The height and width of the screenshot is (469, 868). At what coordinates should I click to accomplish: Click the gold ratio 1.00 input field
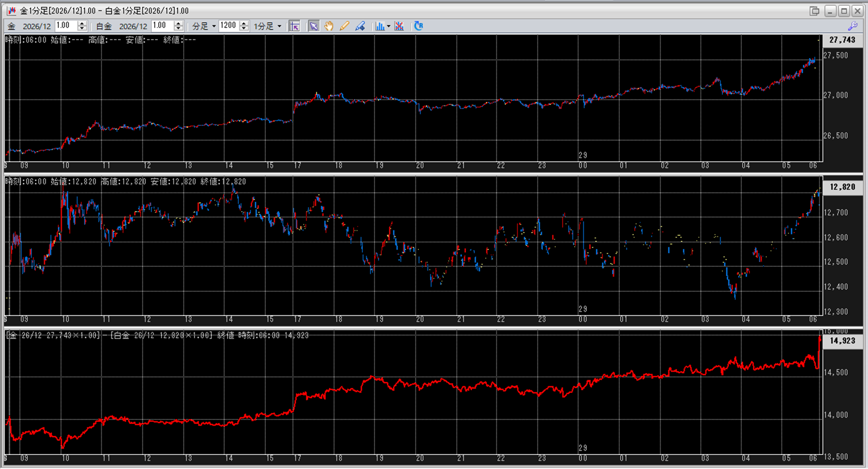66,26
